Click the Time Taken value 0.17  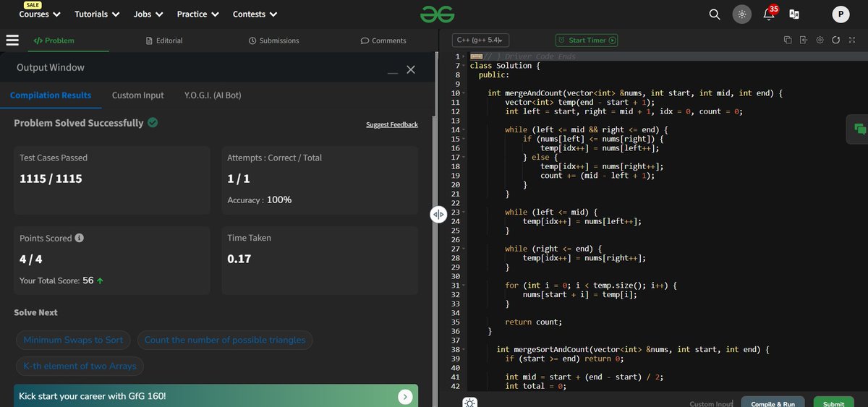tap(239, 259)
